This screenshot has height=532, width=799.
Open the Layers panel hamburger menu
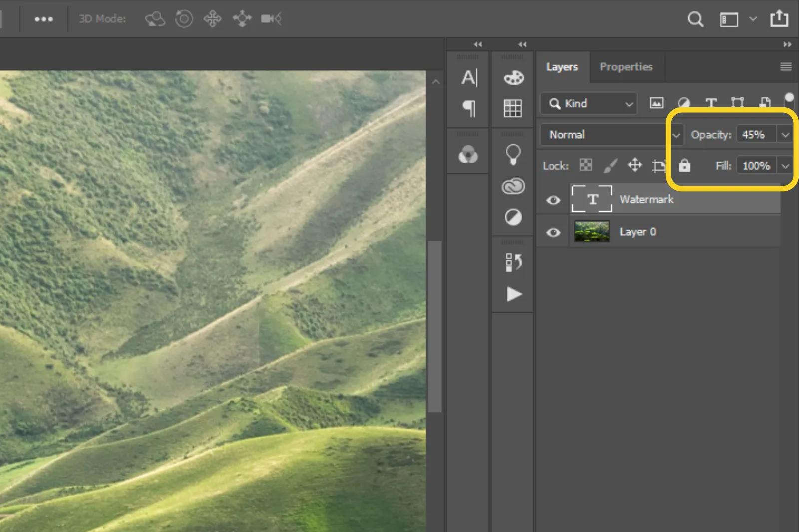[786, 67]
